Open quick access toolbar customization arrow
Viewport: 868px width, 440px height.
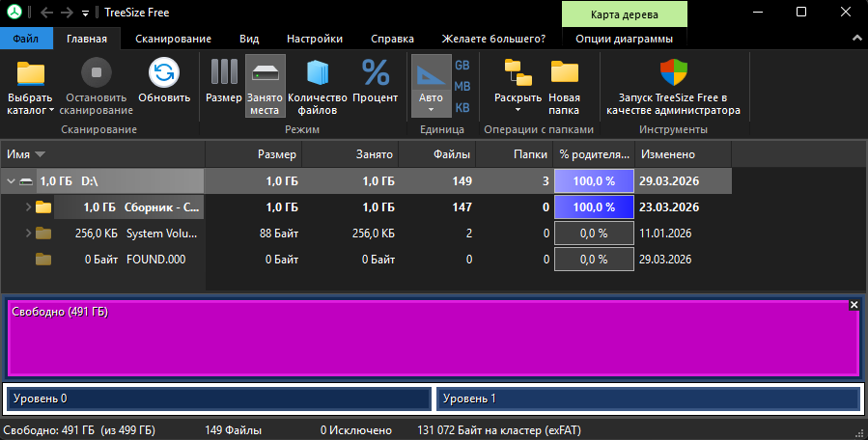click(85, 13)
